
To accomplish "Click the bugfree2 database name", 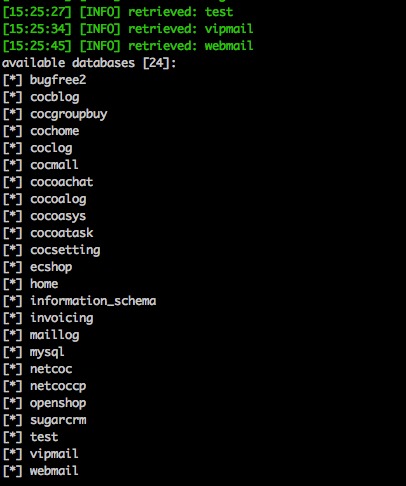I will tap(58, 80).
